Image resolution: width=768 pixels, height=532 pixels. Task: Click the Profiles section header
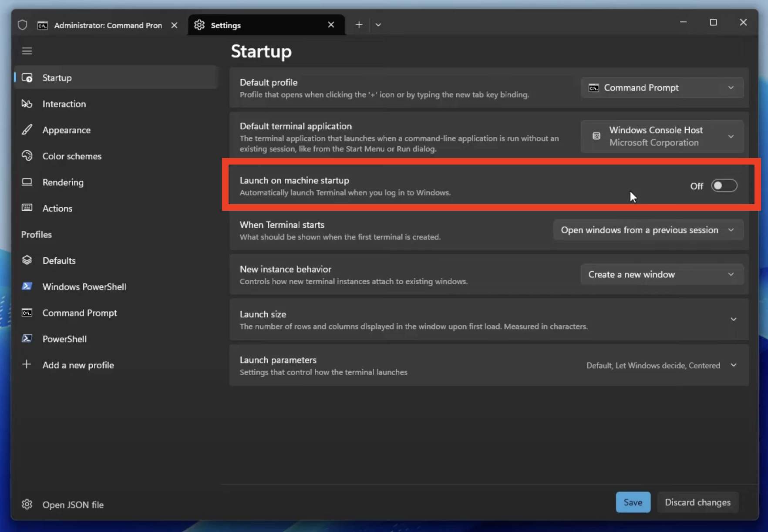pyautogui.click(x=37, y=234)
